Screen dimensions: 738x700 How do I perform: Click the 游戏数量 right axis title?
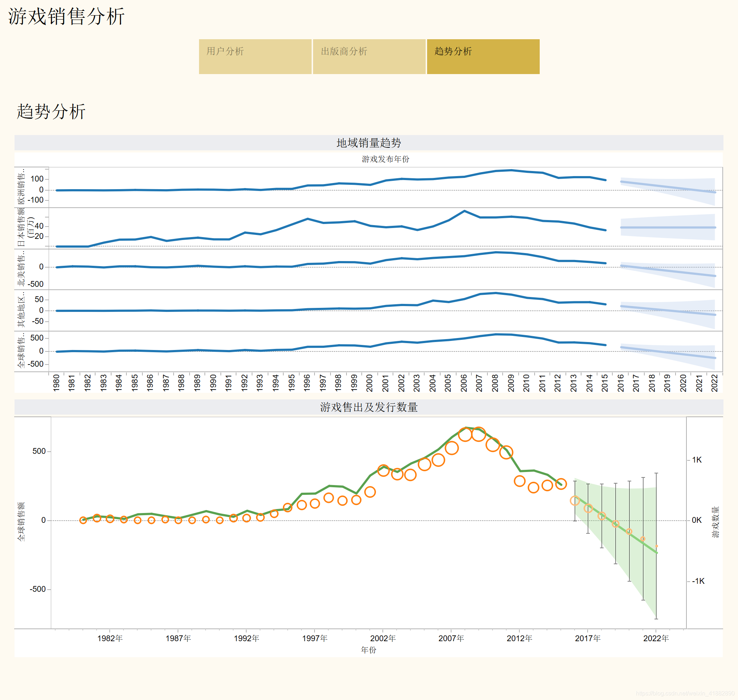(x=715, y=522)
